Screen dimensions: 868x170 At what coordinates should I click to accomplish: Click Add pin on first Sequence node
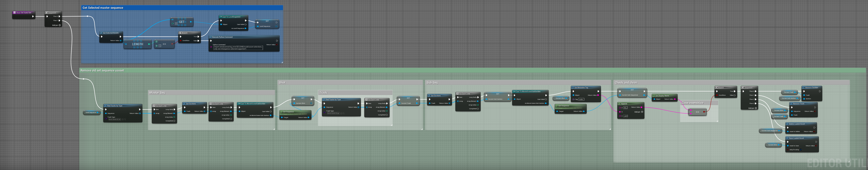pyautogui.click(x=56, y=25)
